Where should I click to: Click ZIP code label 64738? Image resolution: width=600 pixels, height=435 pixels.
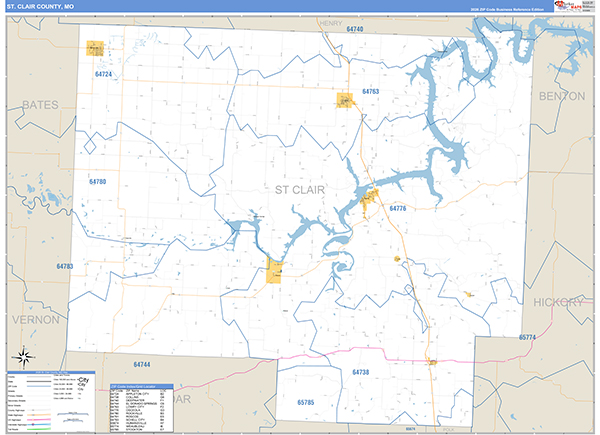360,372
